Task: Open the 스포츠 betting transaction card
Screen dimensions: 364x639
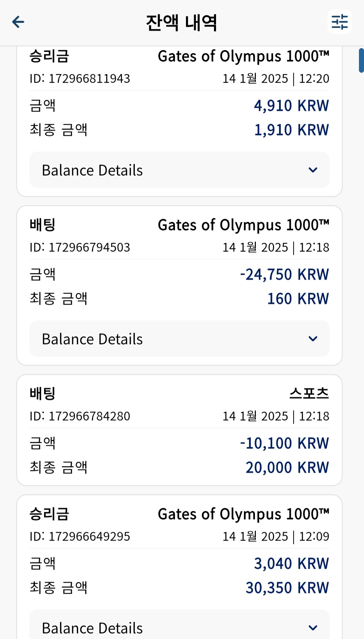Action: 179,430
